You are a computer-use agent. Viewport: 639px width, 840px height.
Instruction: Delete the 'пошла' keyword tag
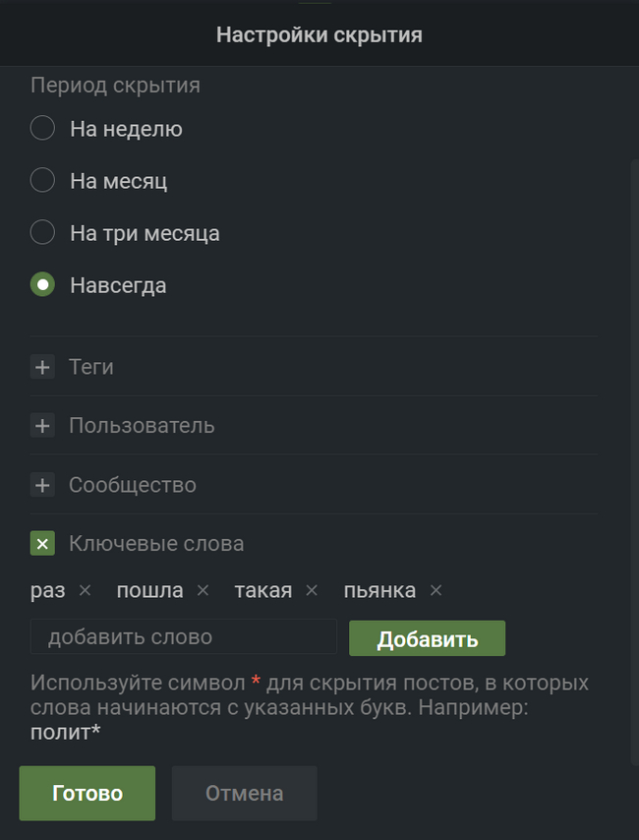[203, 591]
